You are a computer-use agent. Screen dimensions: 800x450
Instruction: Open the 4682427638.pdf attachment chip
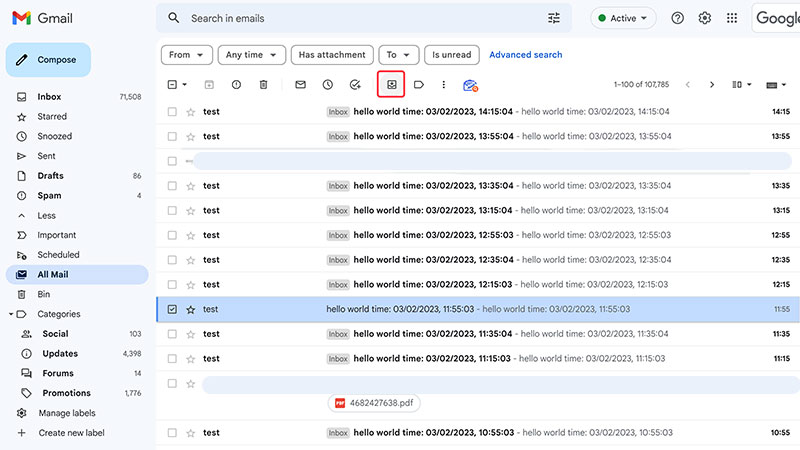374,403
